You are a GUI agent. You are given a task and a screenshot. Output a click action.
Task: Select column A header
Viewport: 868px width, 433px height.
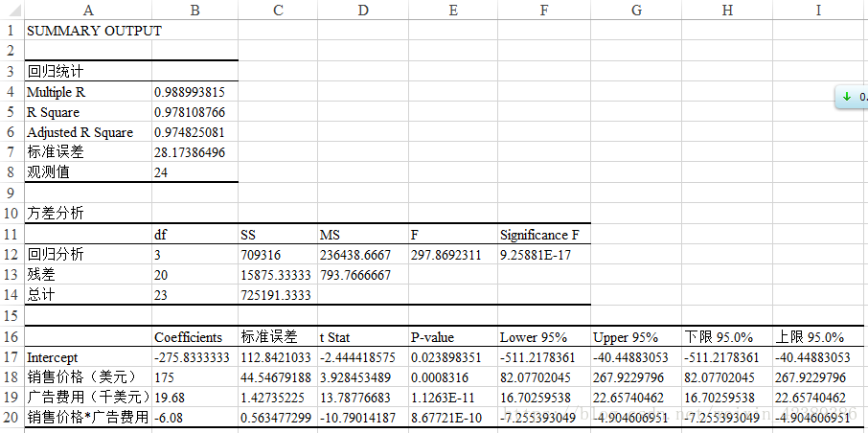click(x=88, y=10)
